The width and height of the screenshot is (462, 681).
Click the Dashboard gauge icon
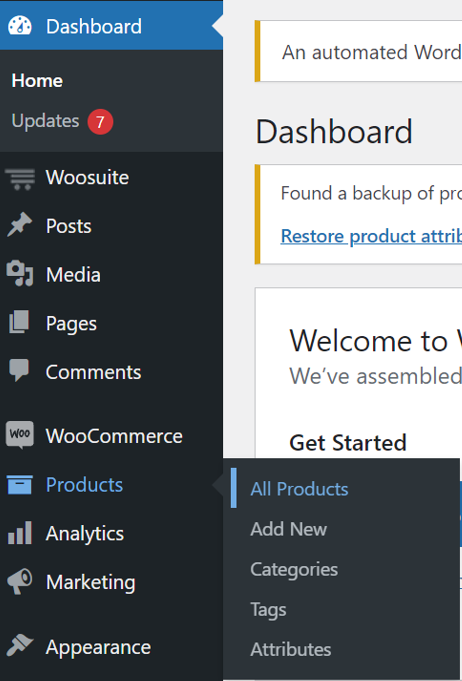tap(20, 26)
